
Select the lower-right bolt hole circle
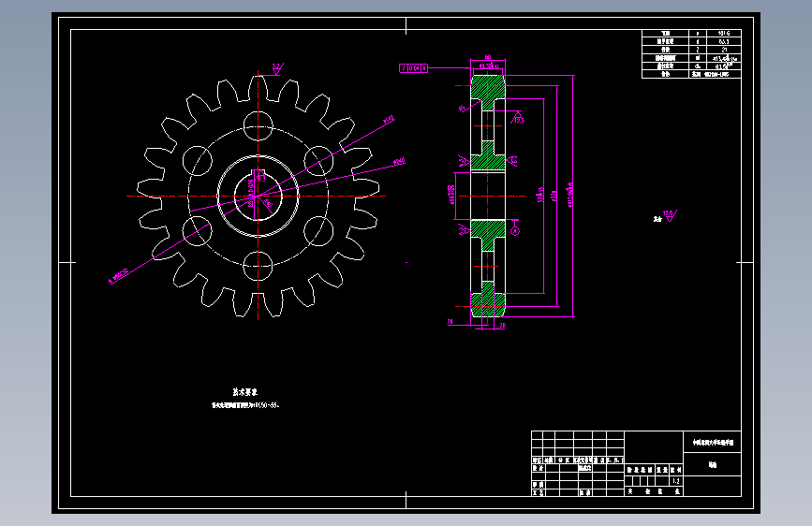[318, 231]
